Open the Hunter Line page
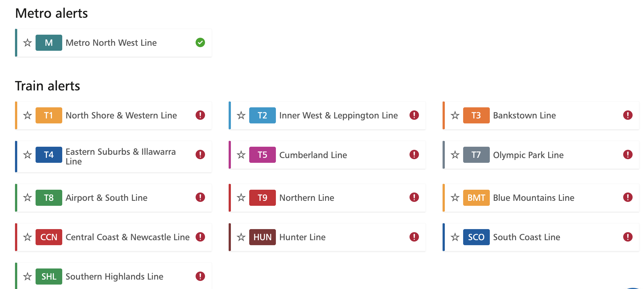The image size is (644, 289). click(x=302, y=237)
